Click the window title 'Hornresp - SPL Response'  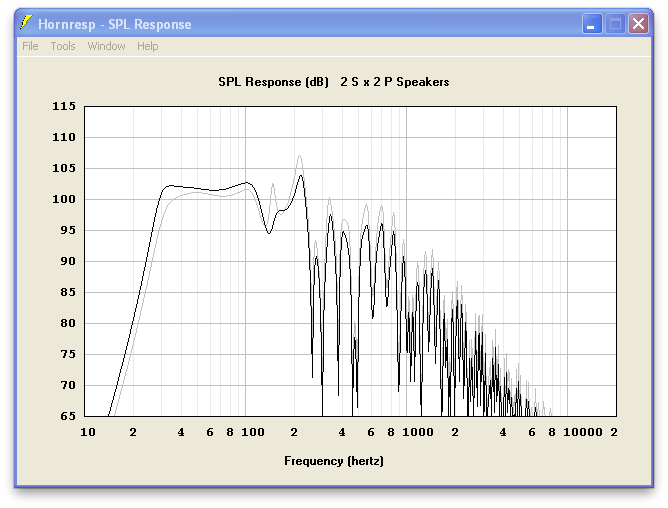click(115, 24)
